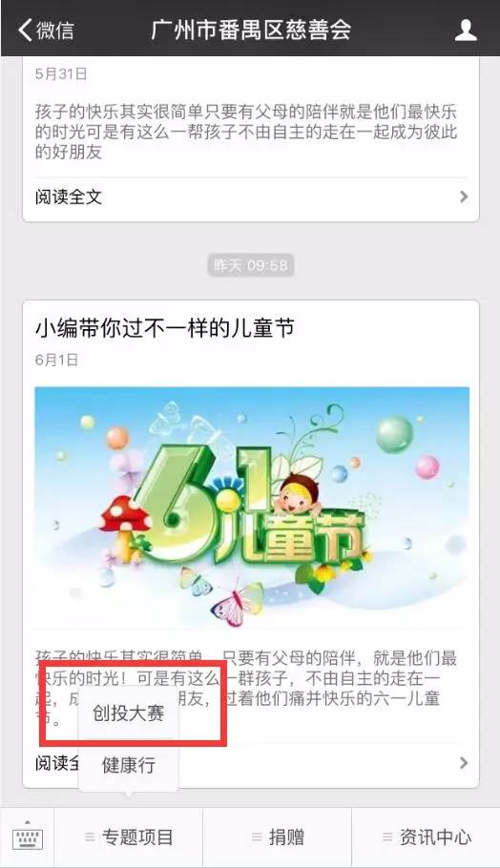The height and width of the screenshot is (868, 500).
Task: Tap the May 31 article summary text
Action: pyautogui.click(x=246, y=132)
